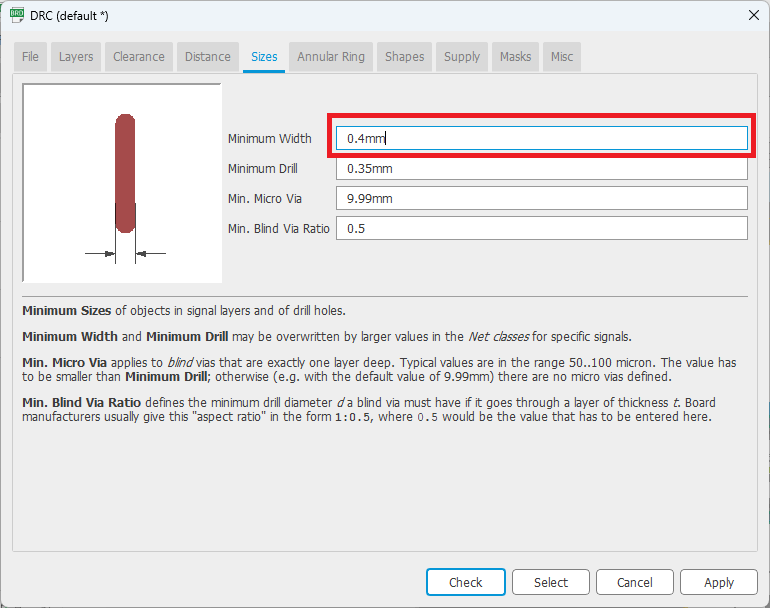This screenshot has height=608, width=770.
Task: Go to the Clearance tab
Action: [139, 57]
